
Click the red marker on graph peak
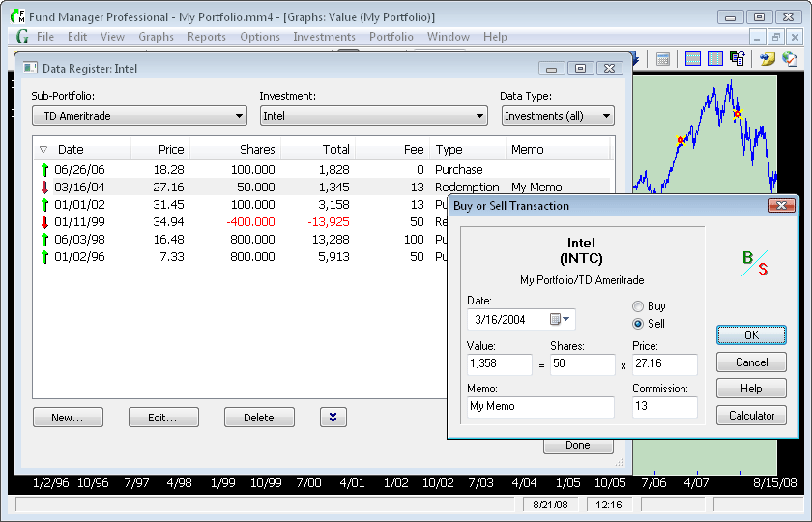click(x=737, y=114)
